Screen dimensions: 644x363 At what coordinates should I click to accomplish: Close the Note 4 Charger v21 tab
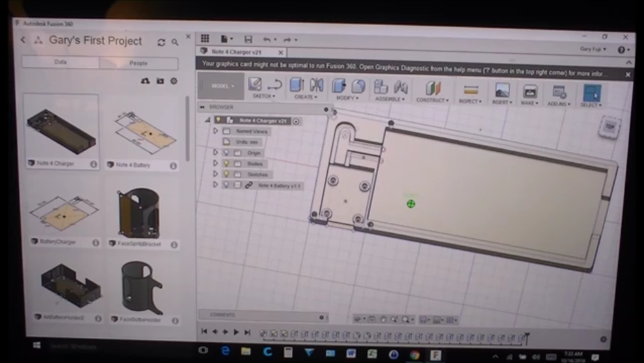pyautogui.click(x=281, y=52)
